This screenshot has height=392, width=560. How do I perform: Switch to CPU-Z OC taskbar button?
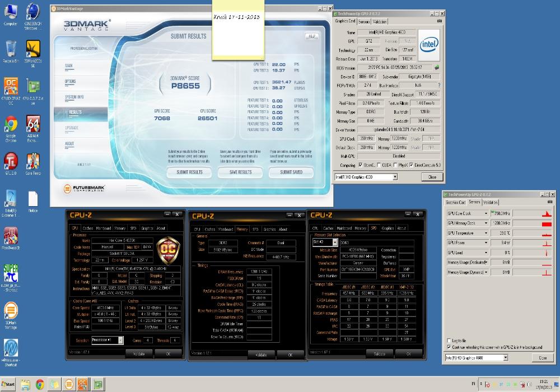coord(82,385)
